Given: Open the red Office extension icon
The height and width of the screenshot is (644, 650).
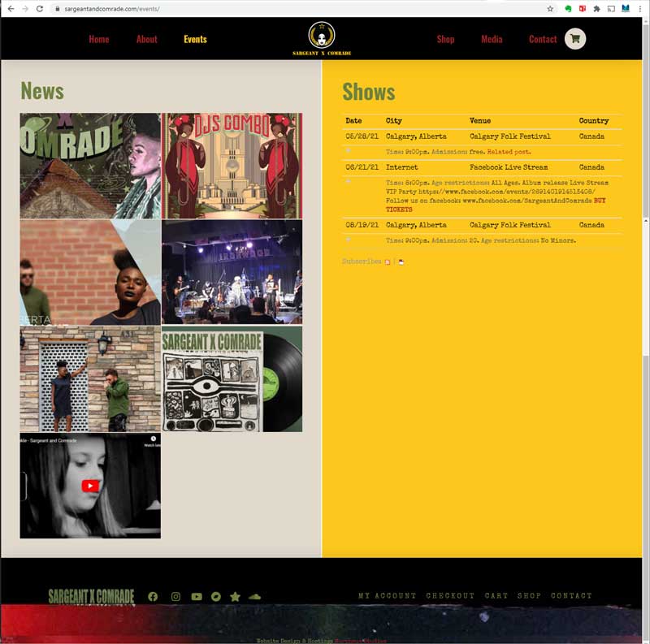Looking at the screenshot, I should click(583, 9).
